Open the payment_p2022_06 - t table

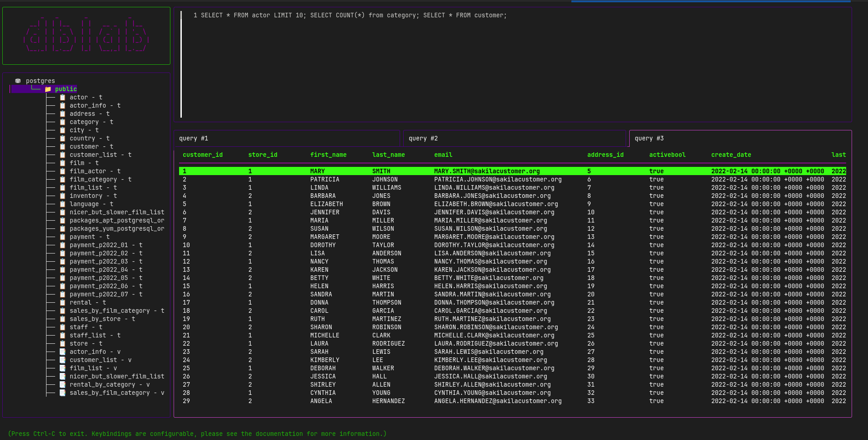point(106,286)
